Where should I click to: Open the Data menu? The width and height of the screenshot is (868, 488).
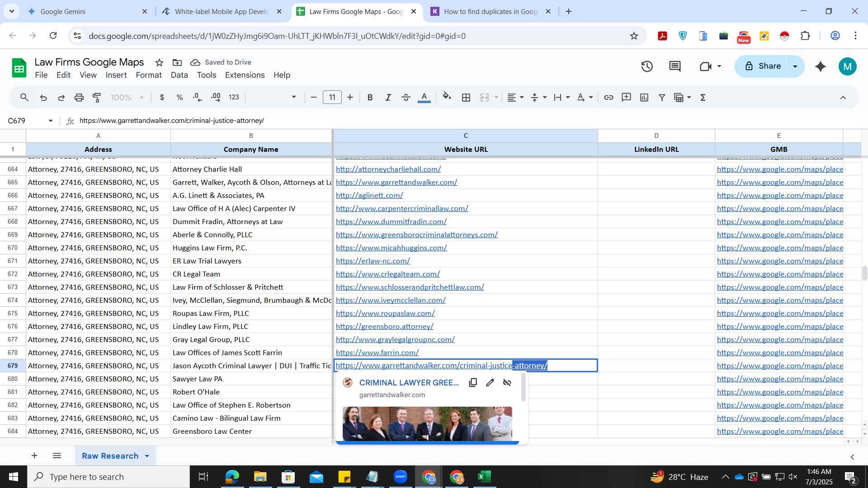click(x=179, y=75)
